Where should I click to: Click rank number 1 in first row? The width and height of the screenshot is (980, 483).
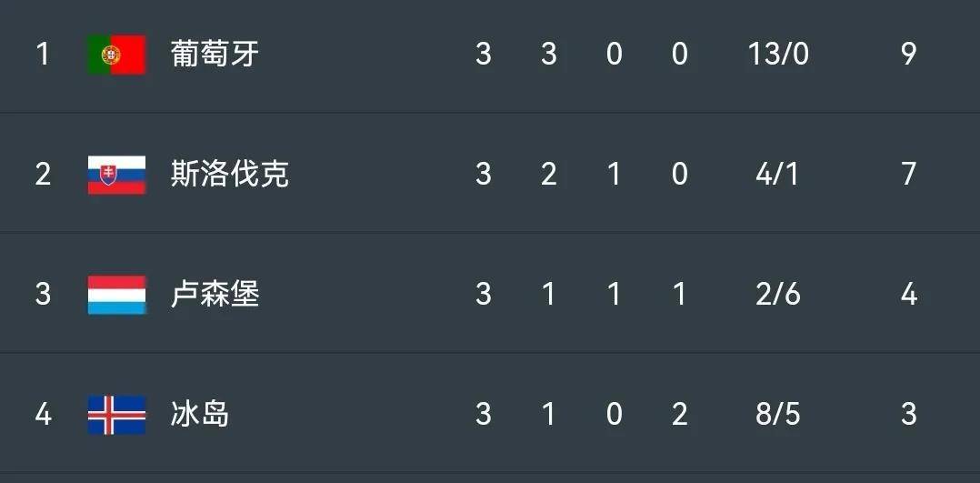[43, 55]
